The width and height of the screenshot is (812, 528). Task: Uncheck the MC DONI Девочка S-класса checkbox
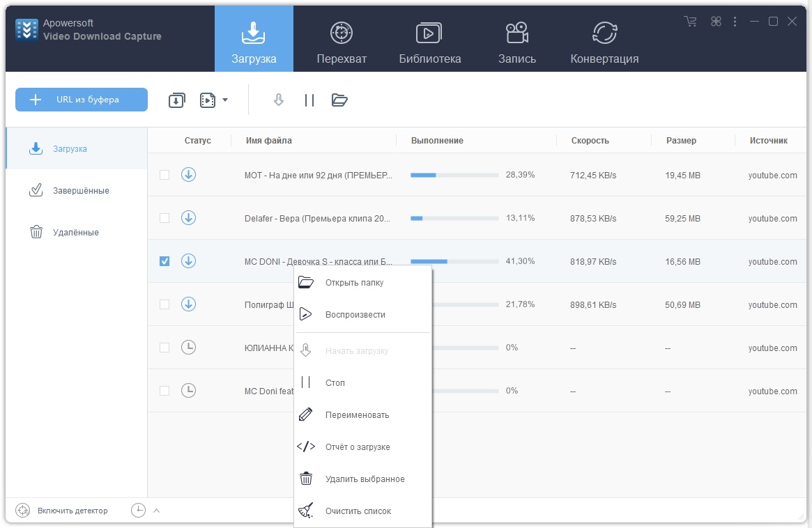pos(164,261)
